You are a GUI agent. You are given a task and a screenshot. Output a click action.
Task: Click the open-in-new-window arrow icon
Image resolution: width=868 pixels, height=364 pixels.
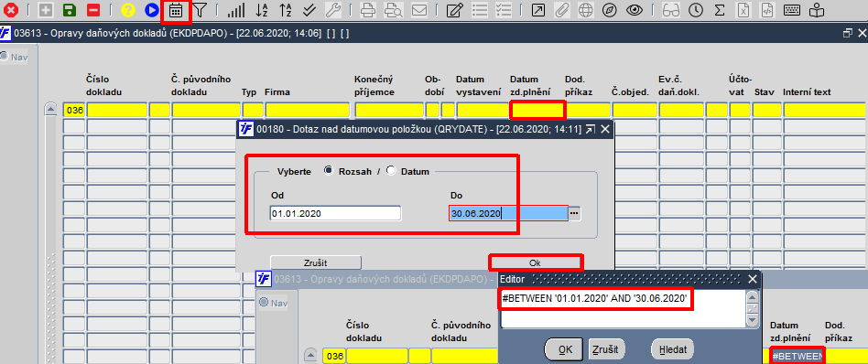click(538, 10)
